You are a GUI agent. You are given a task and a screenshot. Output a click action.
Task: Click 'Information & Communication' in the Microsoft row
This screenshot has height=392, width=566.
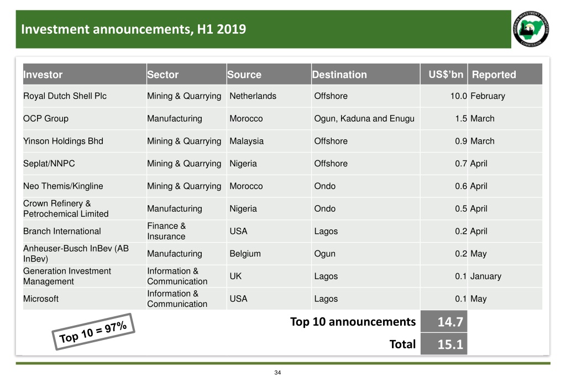177,299
